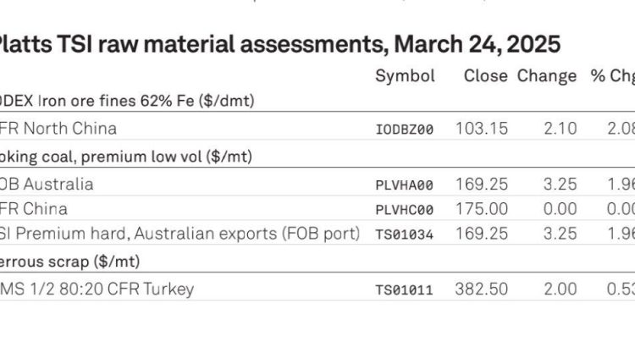The image size is (635, 364).
Task: Click the PLVHC00 symbol code
Action: coord(405,210)
